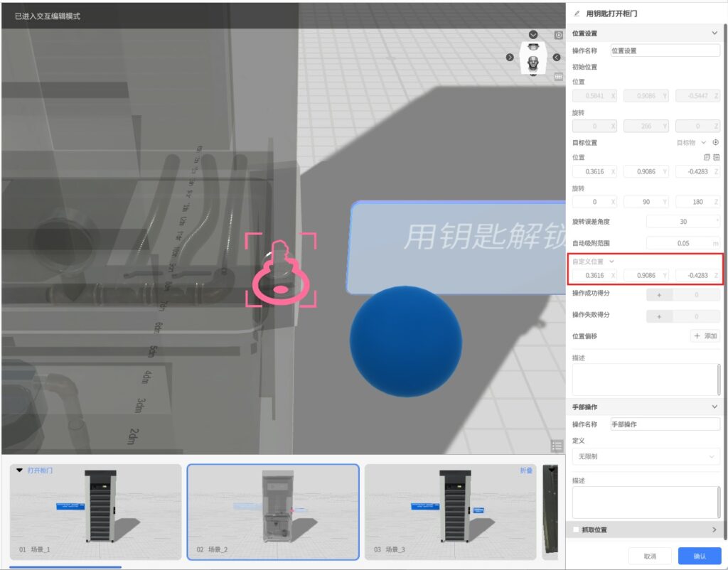728x570 pixels.
Task: Click the crosshair pick-target icon beside 目标物
Action: [x=716, y=142]
